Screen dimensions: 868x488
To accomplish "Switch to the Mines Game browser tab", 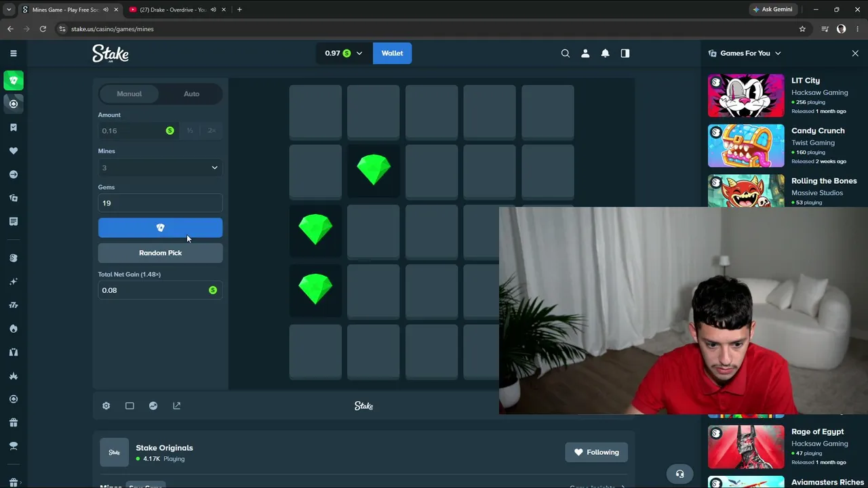I will click(x=66, y=9).
